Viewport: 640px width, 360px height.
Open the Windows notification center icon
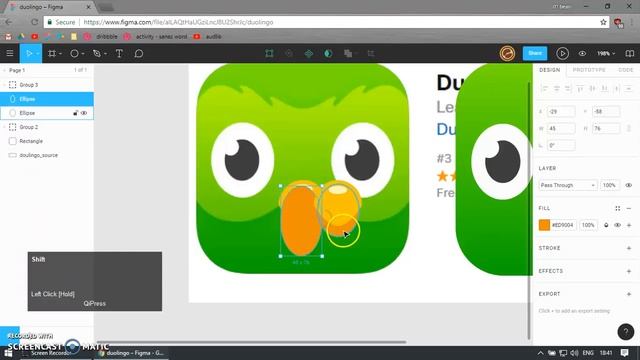[x=624, y=353]
